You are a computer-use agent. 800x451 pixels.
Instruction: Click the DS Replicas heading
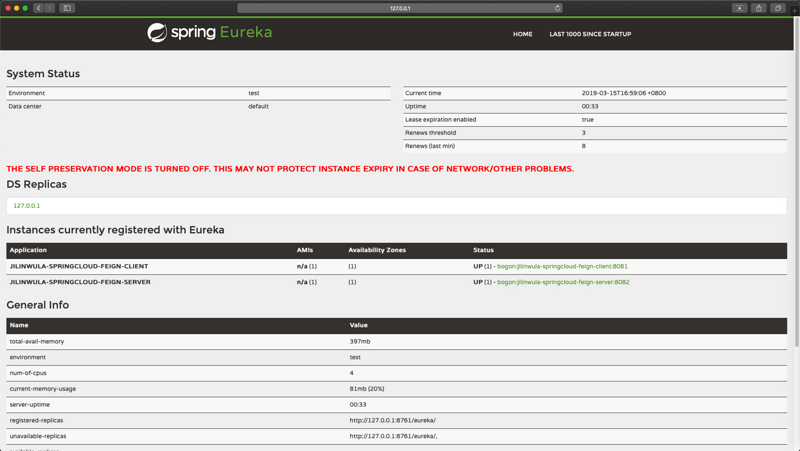[36, 184]
